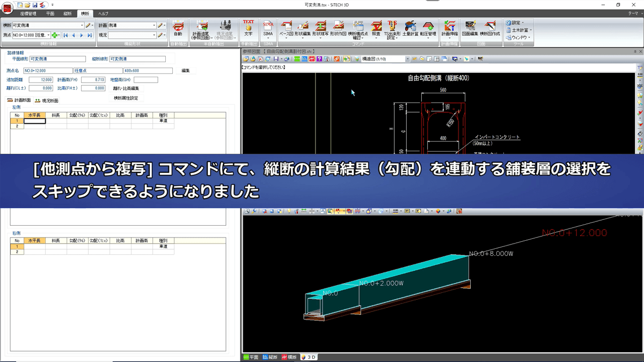Open 土量計算 earthwork volume calculation
Image resolution: width=644 pixels, height=362 pixels.
[410, 28]
